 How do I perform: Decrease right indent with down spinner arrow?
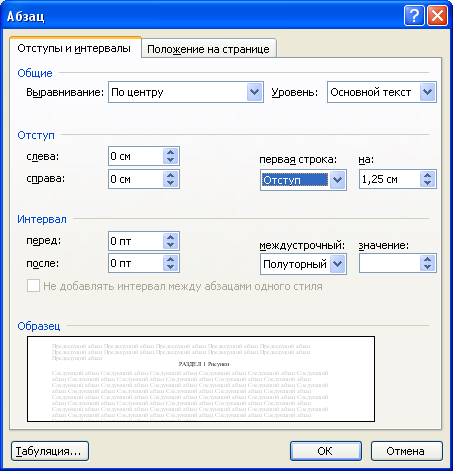pos(171,183)
